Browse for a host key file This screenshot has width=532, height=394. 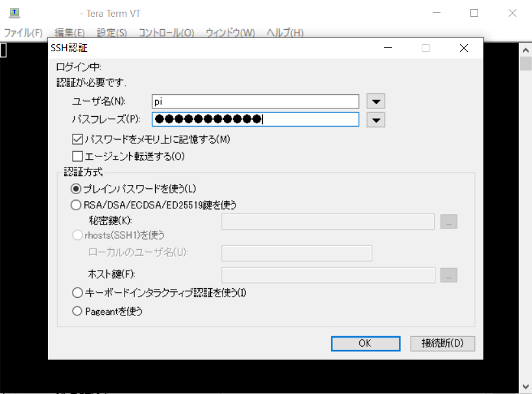tap(448, 275)
